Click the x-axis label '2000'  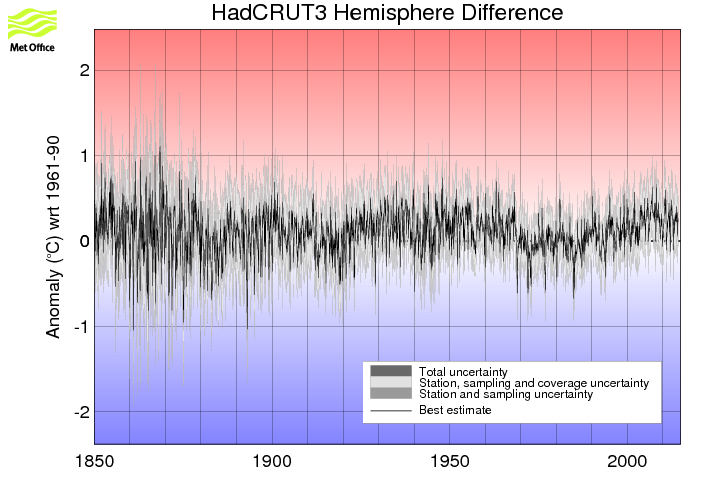(x=627, y=461)
